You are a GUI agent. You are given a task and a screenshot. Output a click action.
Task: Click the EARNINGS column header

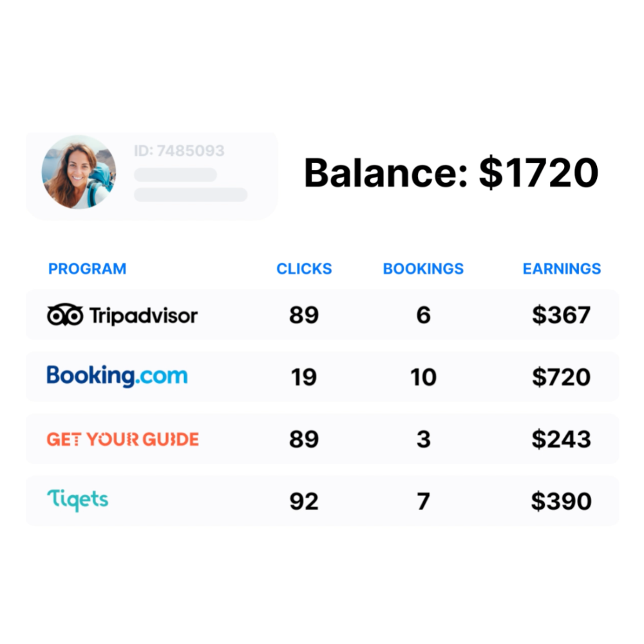click(x=562, y=269)
